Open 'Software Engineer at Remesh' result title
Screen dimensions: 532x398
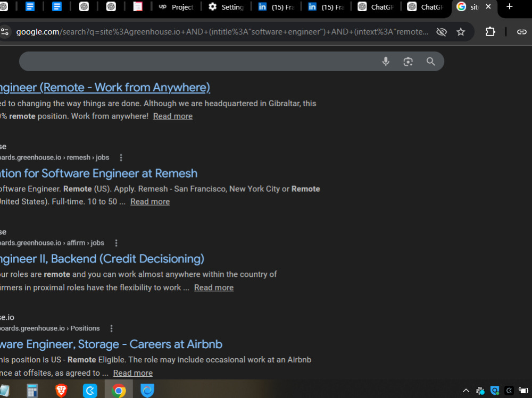pos(99,174)
